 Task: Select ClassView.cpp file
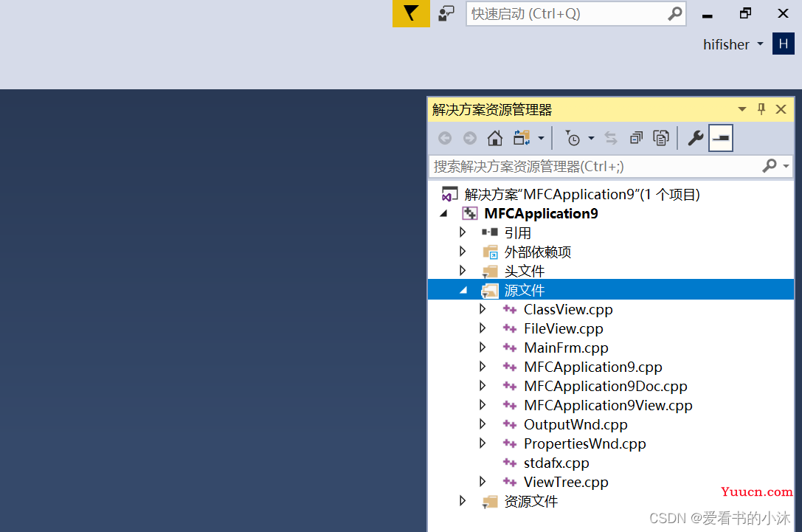567,309
